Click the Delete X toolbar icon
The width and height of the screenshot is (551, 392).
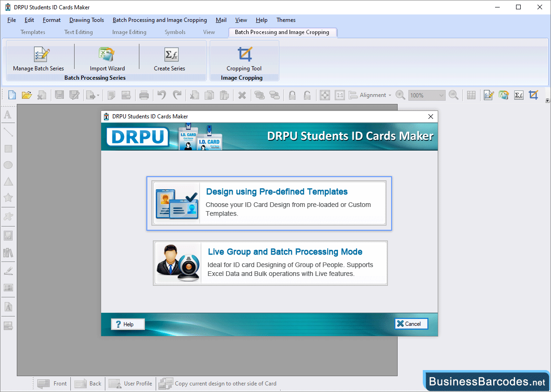tap(242, 95)
